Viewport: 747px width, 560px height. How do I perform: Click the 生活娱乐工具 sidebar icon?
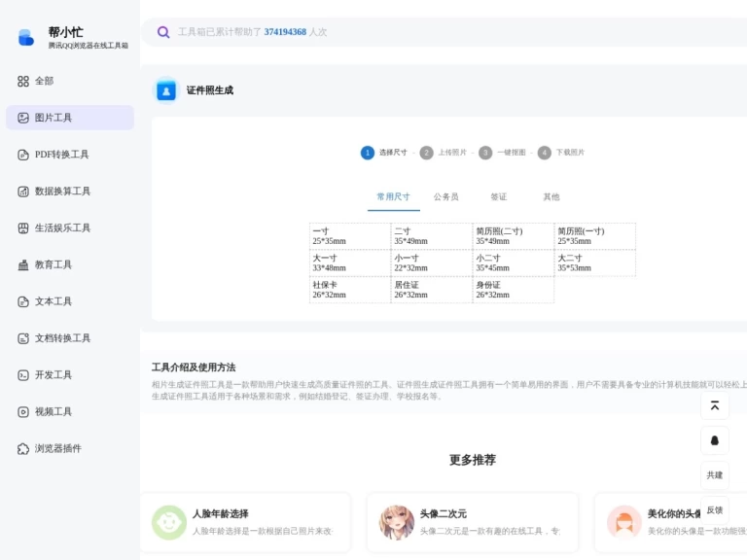(23, 228)
